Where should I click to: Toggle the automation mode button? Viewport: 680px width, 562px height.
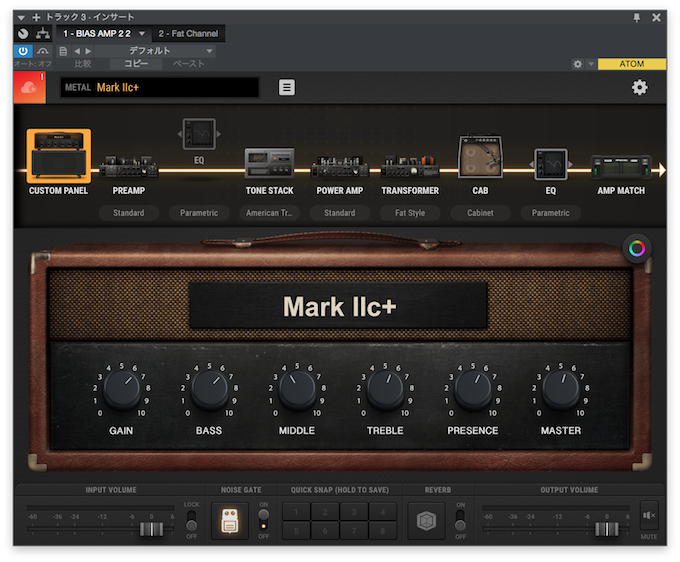[x=42, y=51]
